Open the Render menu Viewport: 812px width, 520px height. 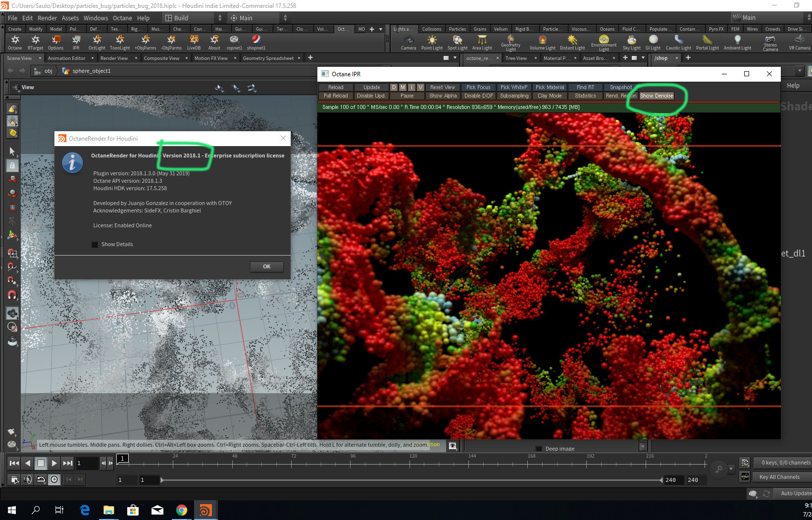point(47,18)
